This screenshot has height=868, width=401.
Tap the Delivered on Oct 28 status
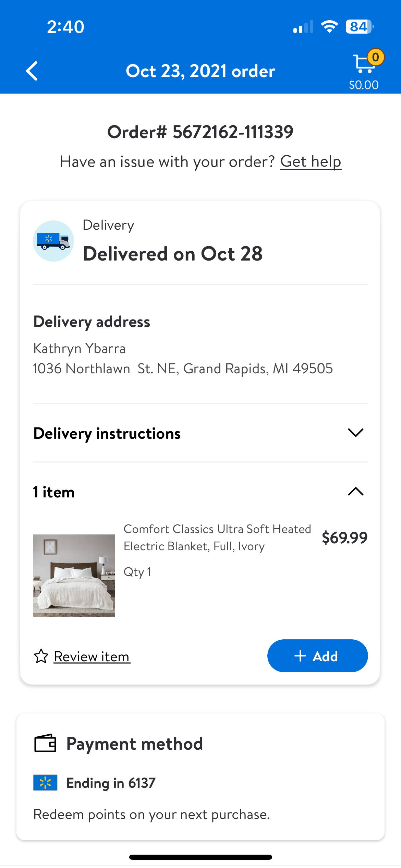173,254
